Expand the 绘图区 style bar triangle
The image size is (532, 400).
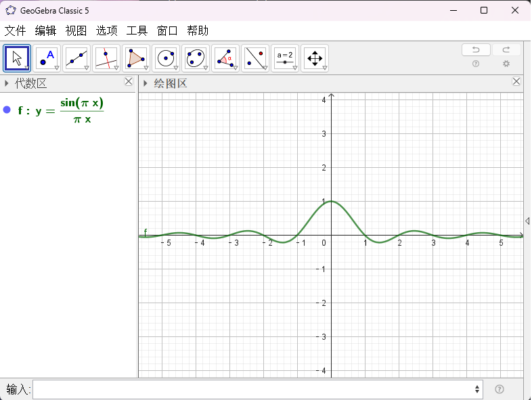146,83
